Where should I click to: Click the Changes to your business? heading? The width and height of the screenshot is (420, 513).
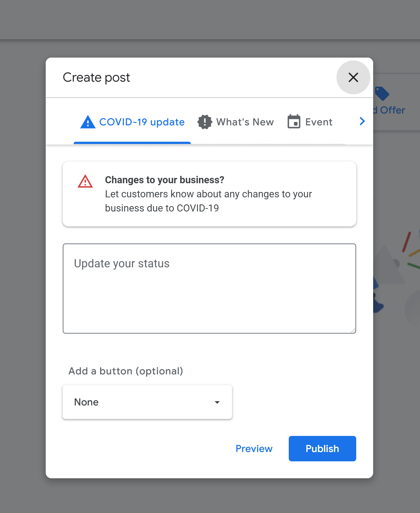click(x=165, y=180)
